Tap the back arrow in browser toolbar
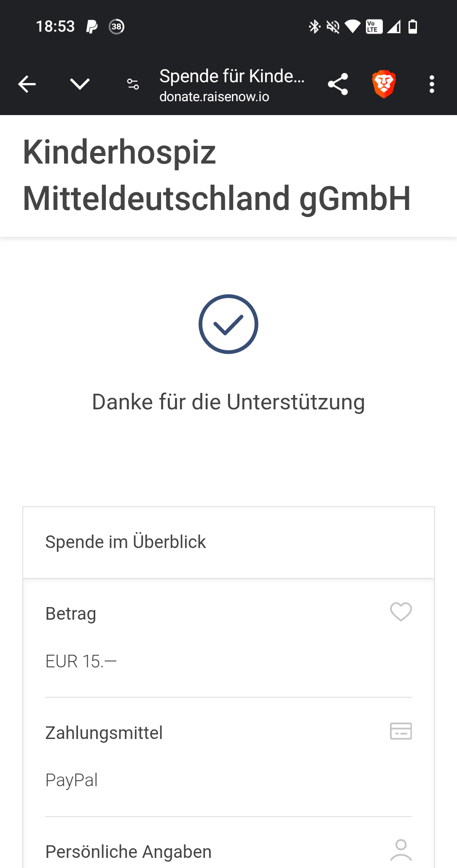 coord(27,84)
